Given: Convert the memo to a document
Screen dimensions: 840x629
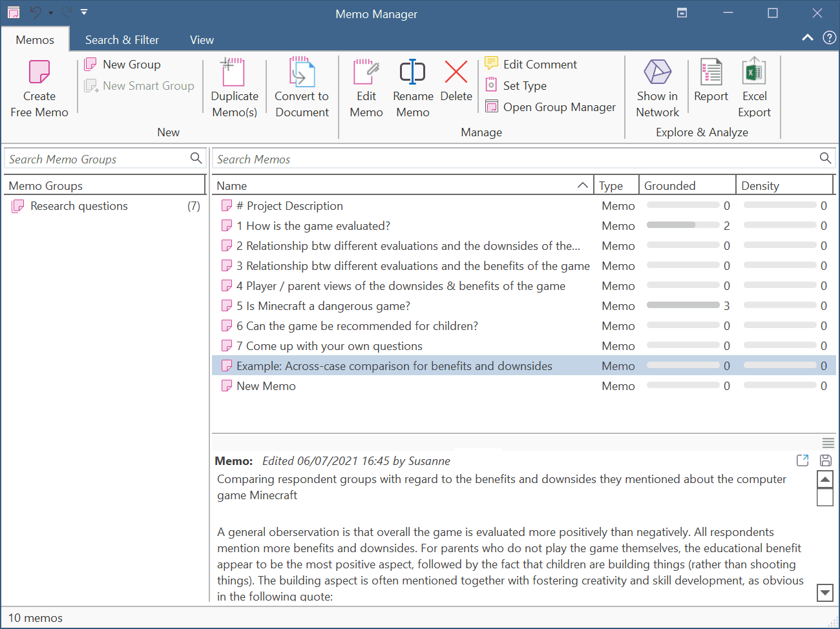Looking at the screenshot, I should tap(302, 88).
